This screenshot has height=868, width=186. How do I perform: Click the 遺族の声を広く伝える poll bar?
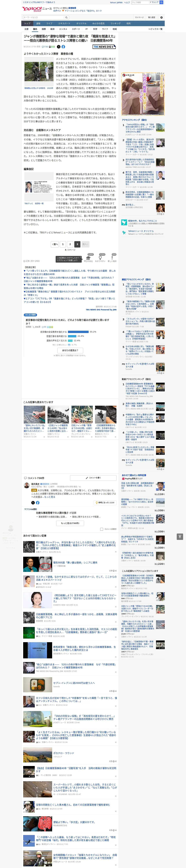point(70,341)
